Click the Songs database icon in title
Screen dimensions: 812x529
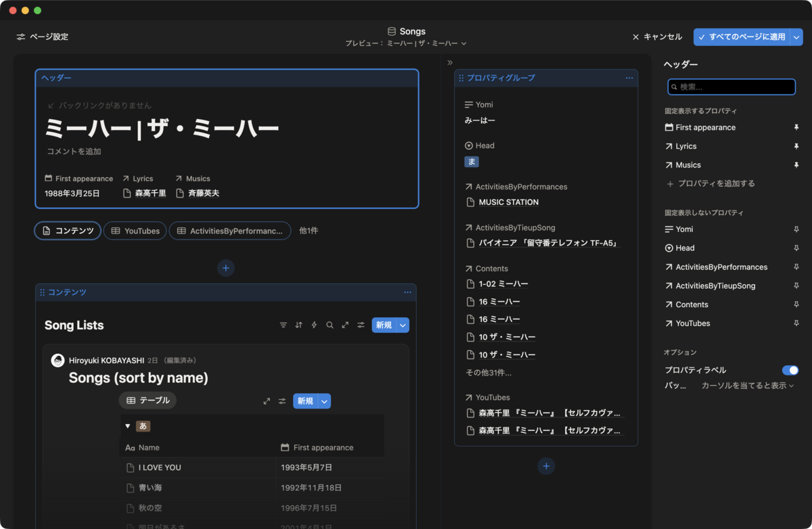[x=392, y=31]
